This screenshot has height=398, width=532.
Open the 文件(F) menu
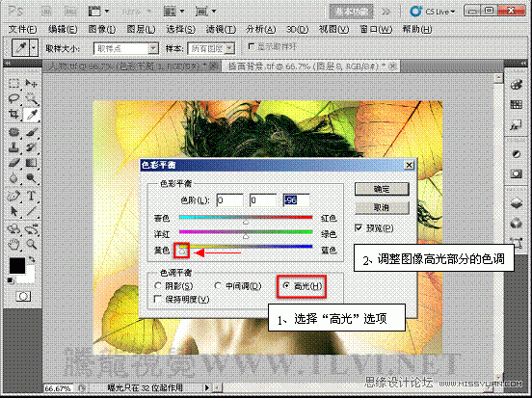tap(22, 29)
